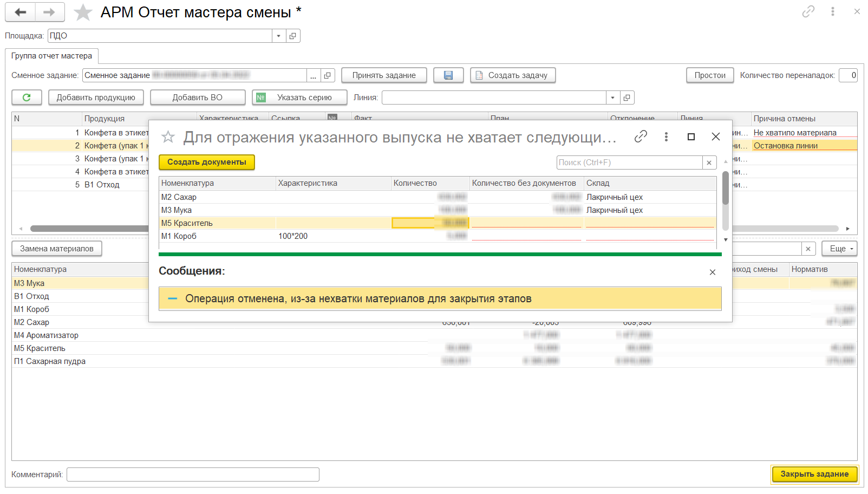This screenshot has height=494, width=868.
Task: Expand the Линия dropdown list
Action: [x=612, y=97]
